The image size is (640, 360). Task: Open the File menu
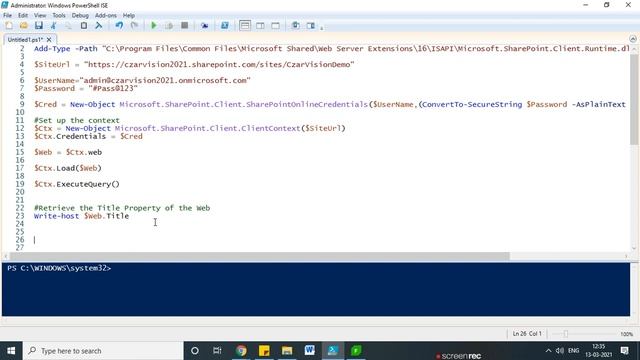click(7, 16)
